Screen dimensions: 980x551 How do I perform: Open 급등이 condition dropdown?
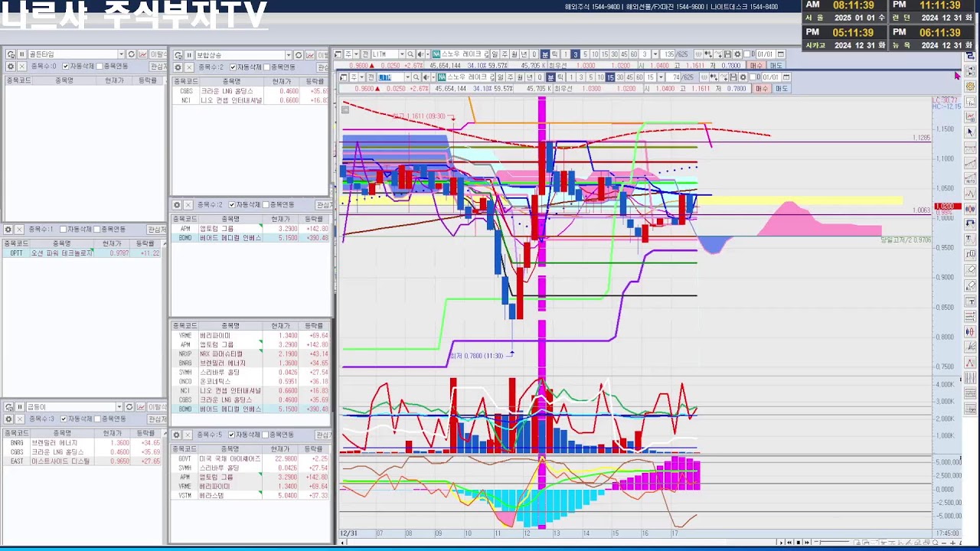119,407
